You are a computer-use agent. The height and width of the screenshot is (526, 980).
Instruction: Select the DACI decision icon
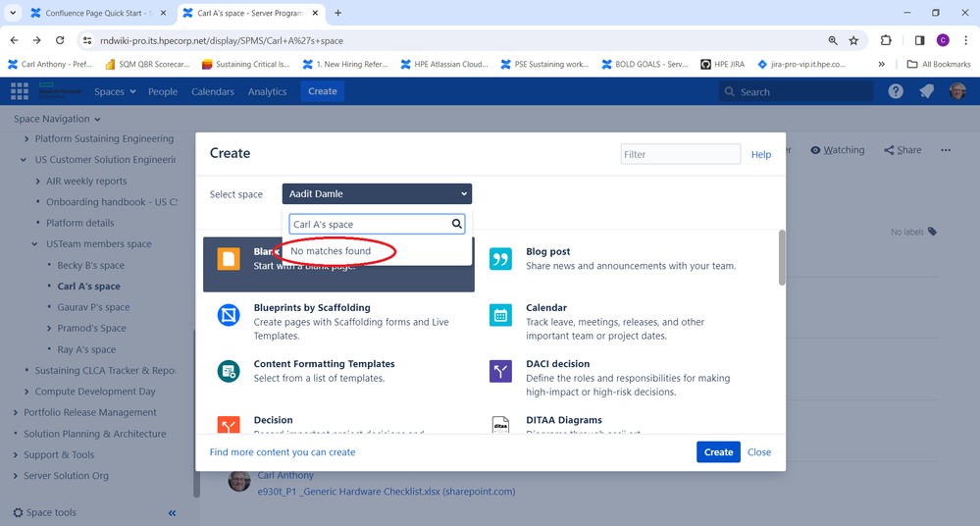point(500,372)
